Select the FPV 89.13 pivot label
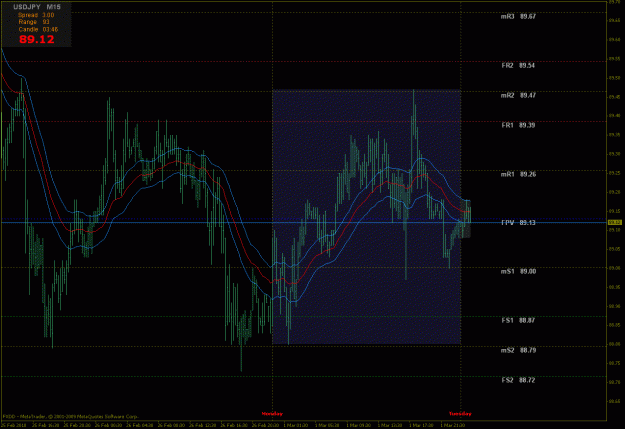Screen dimensions: 625x429 pos(518,222)
